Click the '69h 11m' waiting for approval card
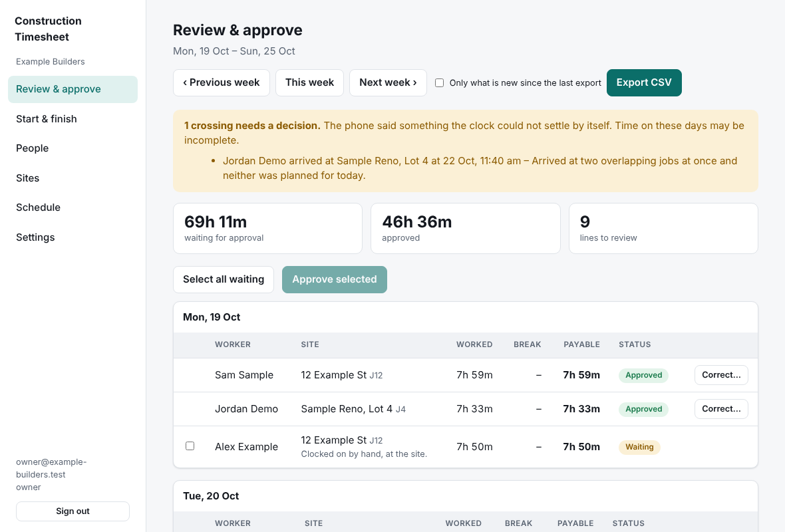The width and height of the screenshot is (785, 532). pyautogui.click(x=268, y=228)
